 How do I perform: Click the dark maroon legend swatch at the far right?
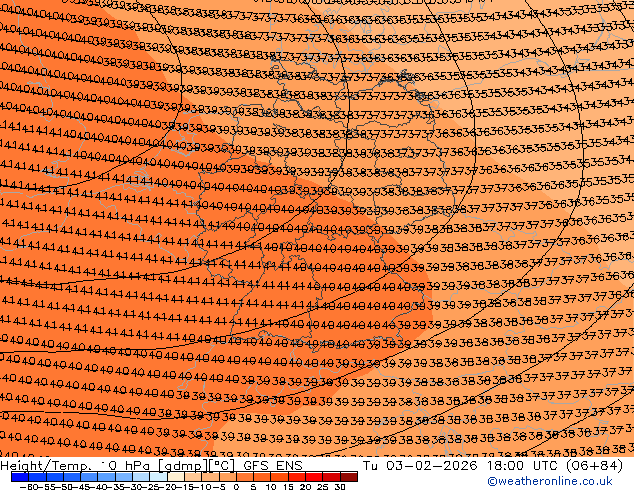349,477
